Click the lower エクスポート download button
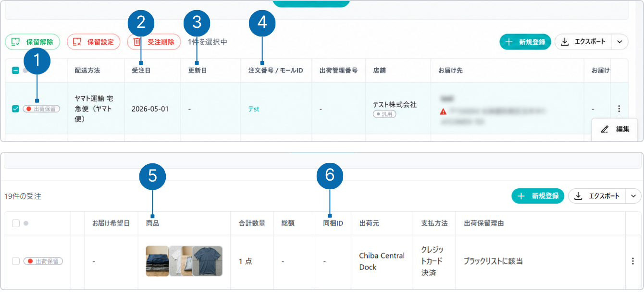 [596, 196]
